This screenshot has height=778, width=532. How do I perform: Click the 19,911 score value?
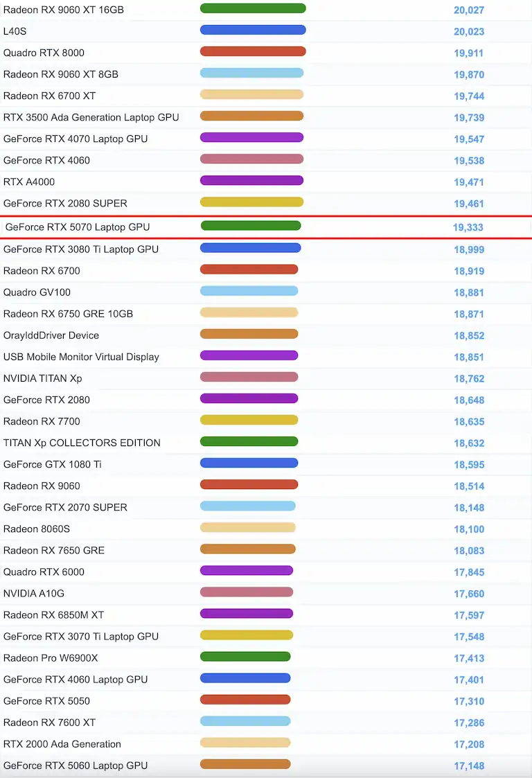[x=468, y=53]
